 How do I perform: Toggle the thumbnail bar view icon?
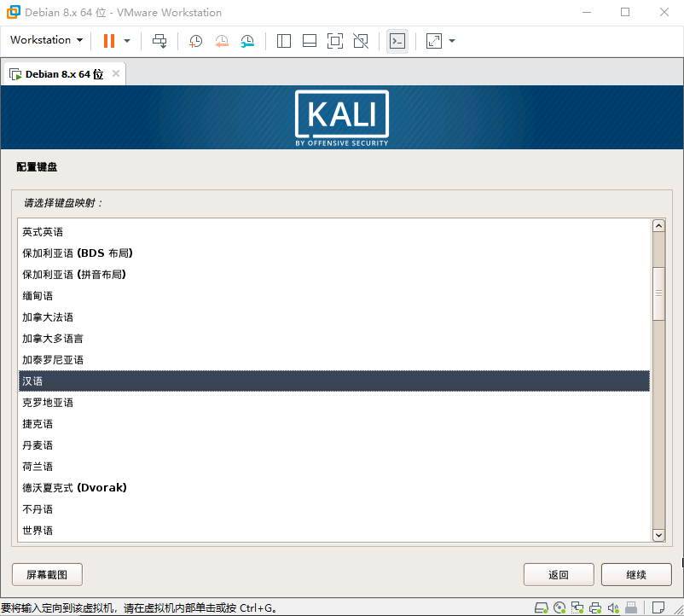[x=310, y=41]
